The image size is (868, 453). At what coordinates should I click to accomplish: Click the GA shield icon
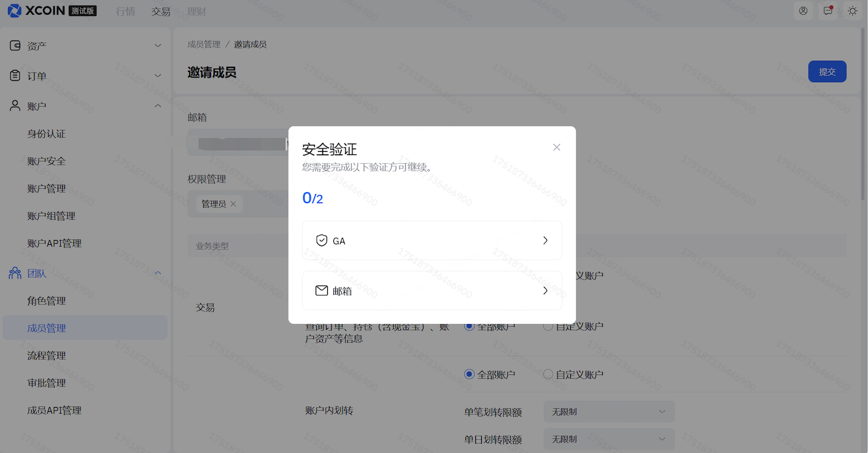pos(321,241)
